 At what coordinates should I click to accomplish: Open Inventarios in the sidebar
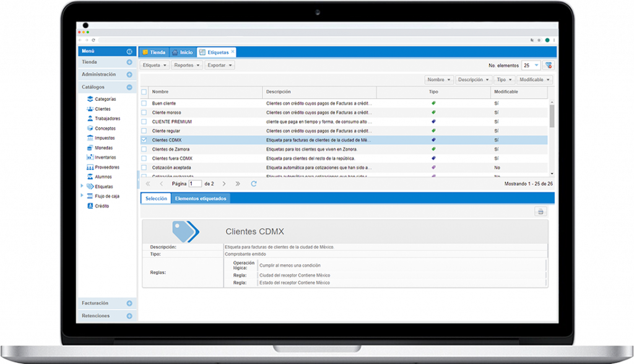(x=105, y=157)
